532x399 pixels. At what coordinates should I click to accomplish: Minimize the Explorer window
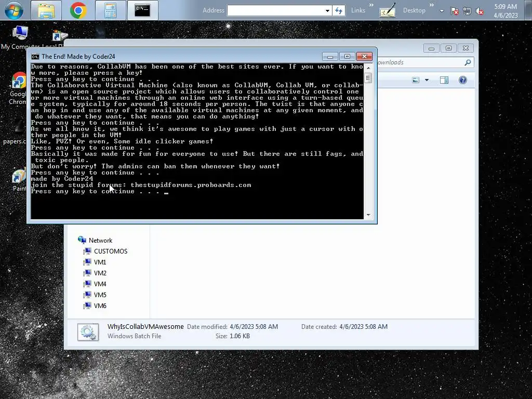click(431, 48)
